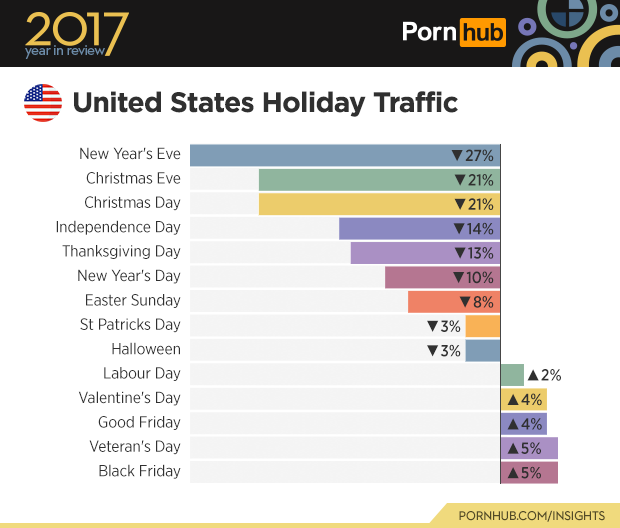620x528 pixels.
Task: Select the orange-red Easter Sunday bar
Action: (432, 301)
